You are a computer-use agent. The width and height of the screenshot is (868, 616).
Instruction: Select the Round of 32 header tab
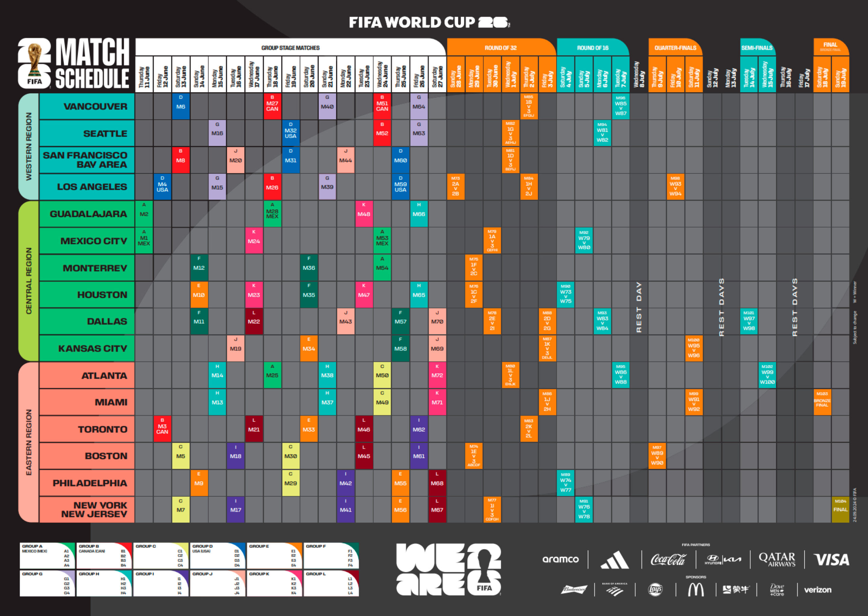500,48
